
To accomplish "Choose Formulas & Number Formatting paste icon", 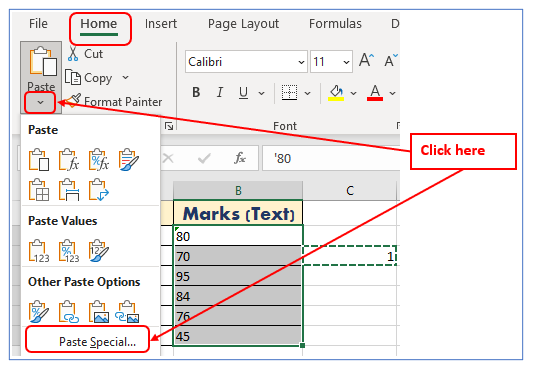I will (99, 159).
